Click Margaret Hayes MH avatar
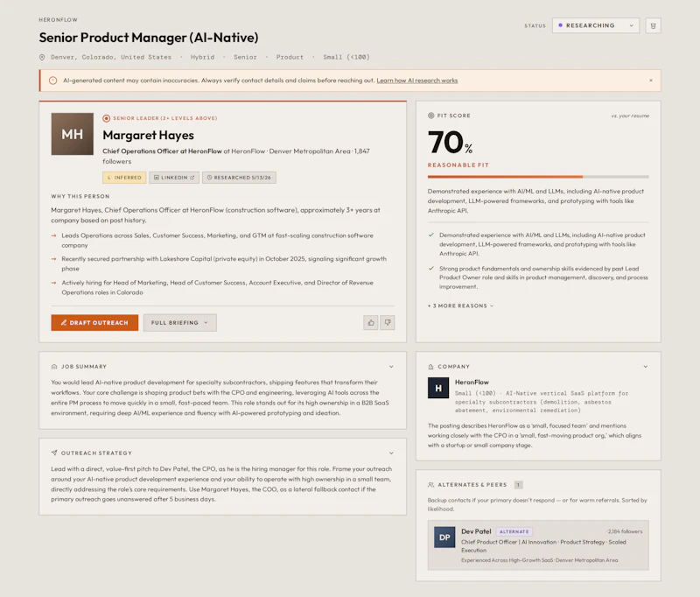 pos(73,134)
